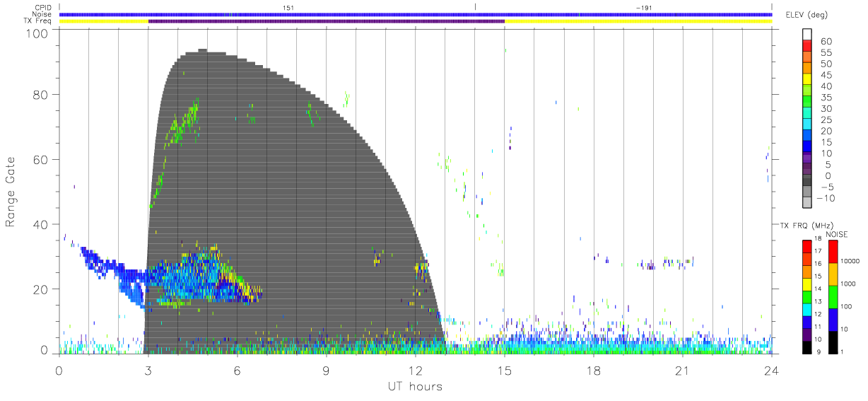
Task: Click the orange 1000–10000 NOISE swatch
Action: (834, 274)
